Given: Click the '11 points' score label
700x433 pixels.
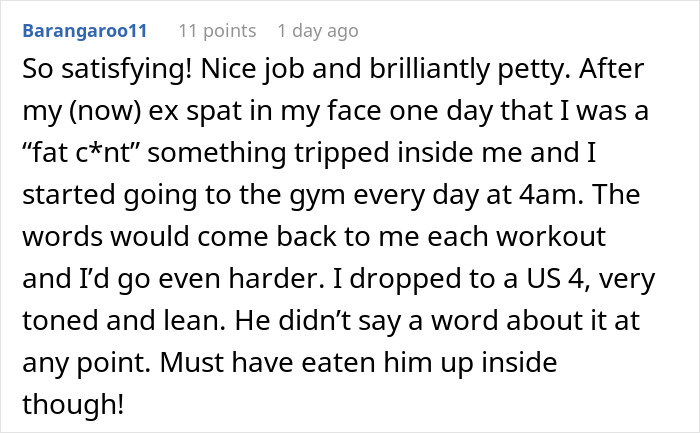Looking at the screenshot, I should [216, 31].
